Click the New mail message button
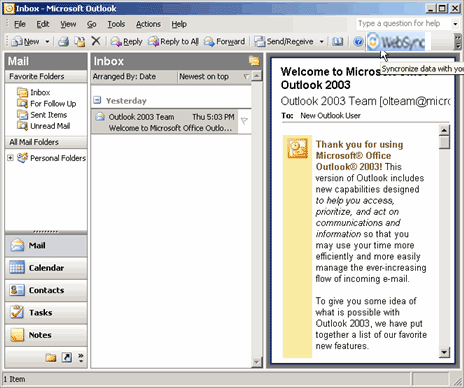The height and width of the screenshot is (388, 464). click(26, 42)
